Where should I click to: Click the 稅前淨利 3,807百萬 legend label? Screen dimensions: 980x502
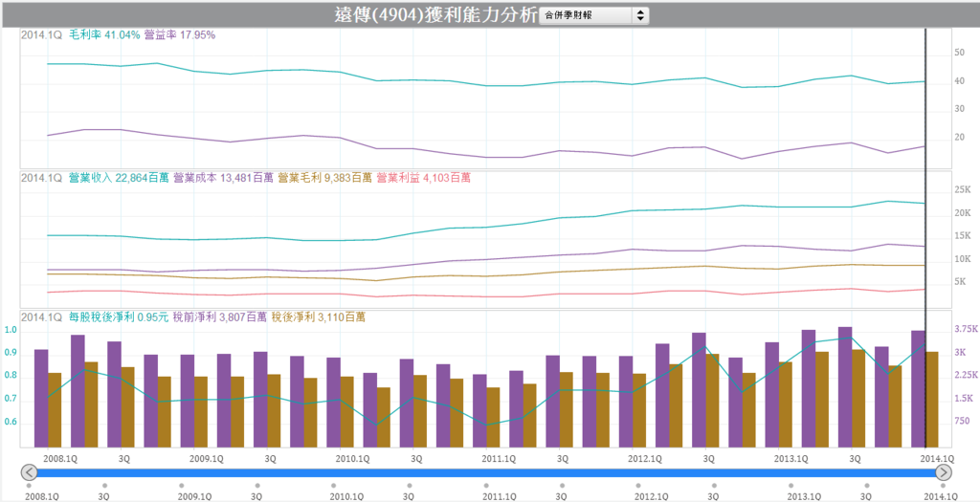220,317
